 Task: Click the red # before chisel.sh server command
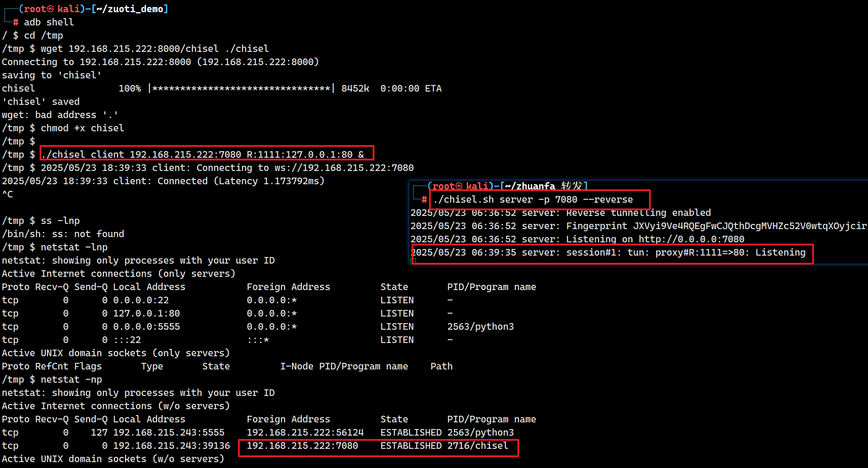point(424,200)
